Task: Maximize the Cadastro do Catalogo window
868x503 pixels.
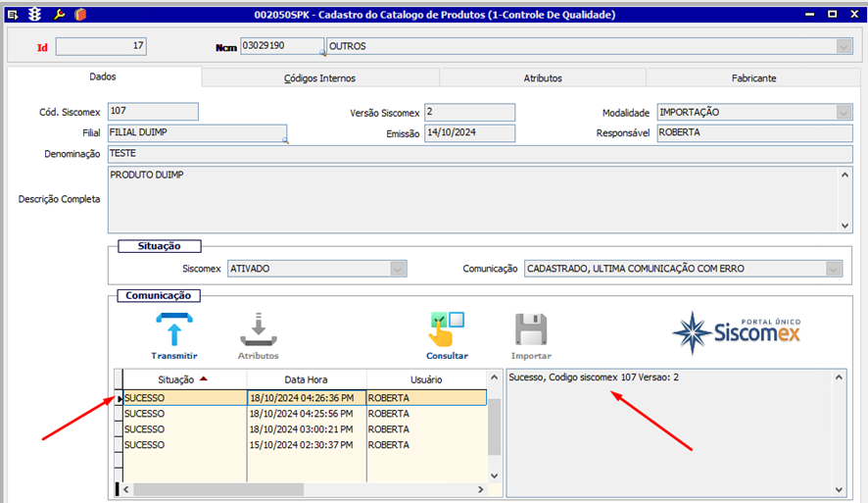Action: [832, 15]
